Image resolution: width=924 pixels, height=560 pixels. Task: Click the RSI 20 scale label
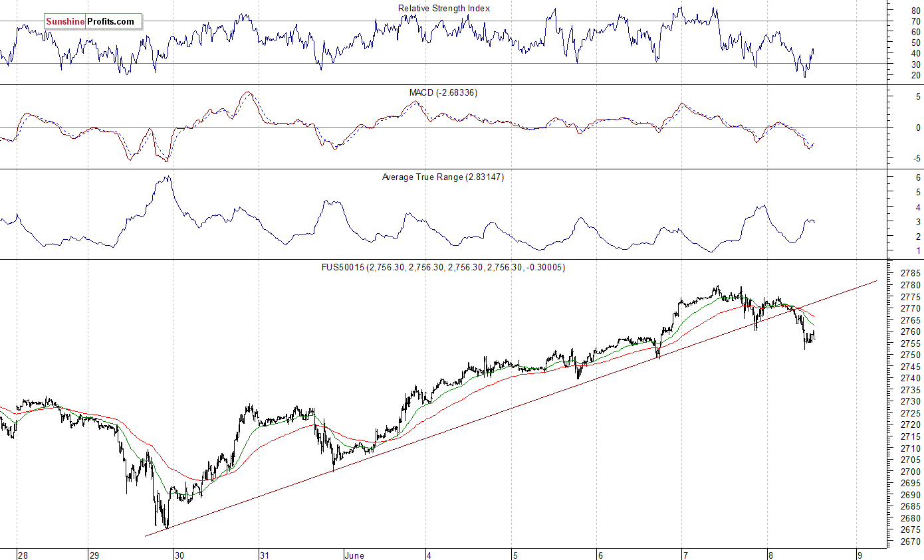916,74
